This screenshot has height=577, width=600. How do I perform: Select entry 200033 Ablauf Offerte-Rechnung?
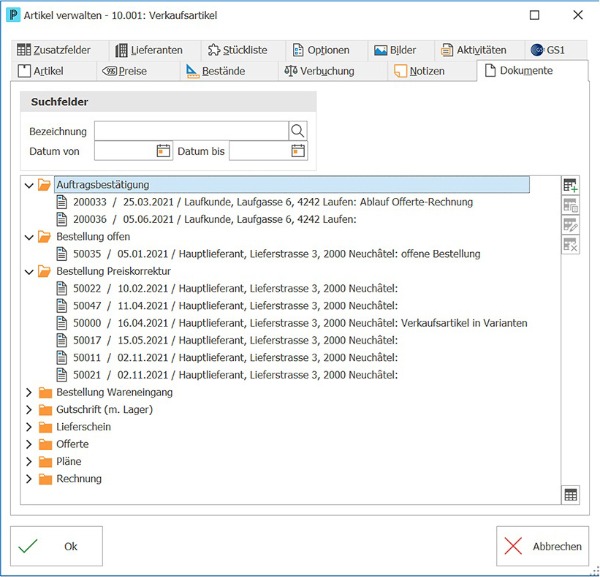273,202
